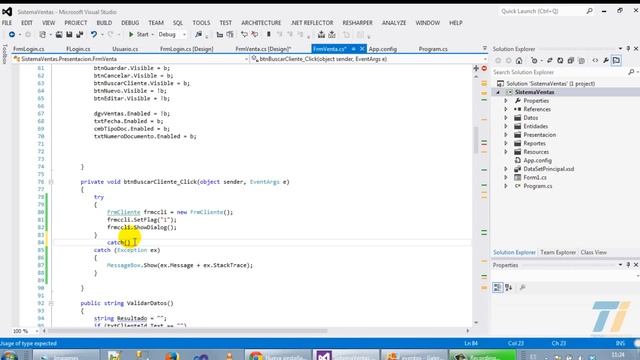Switch to the Class View tab
The height and width of the screenshot is (360, 640).
tap(593, 253)
